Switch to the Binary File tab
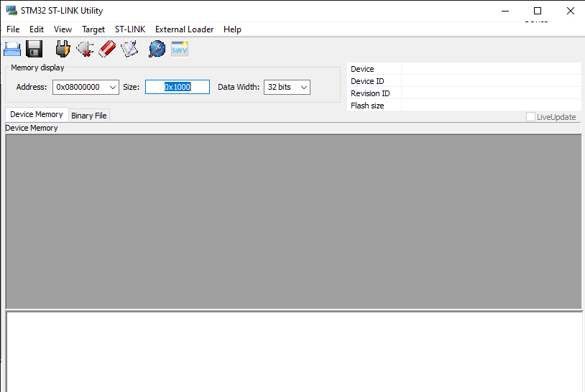The image size is (585, 392). click(x=89, y=116)
